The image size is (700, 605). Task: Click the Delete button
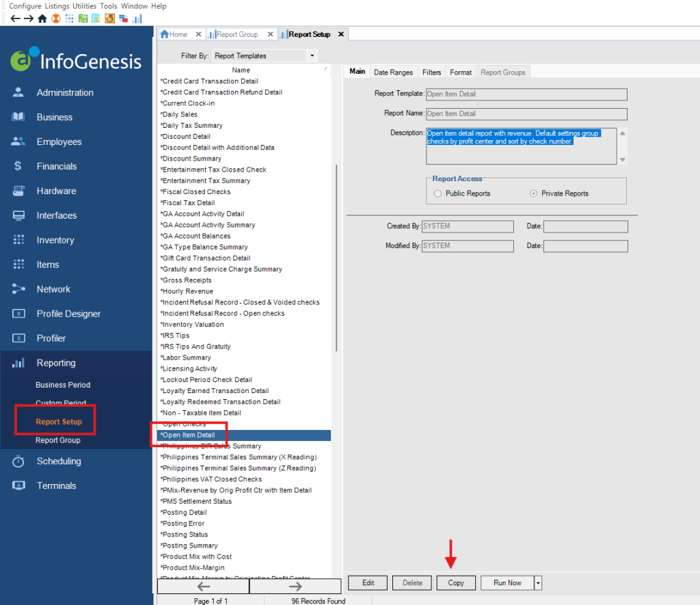pos(412,582)
